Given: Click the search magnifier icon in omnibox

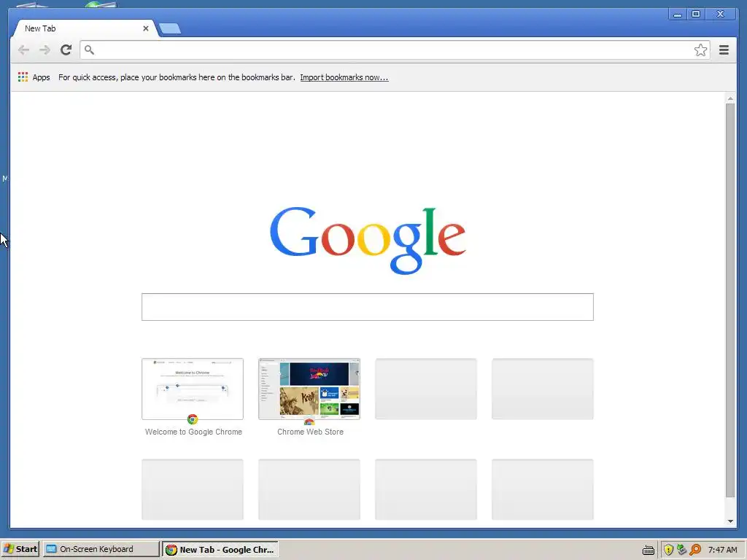Looking at the screenshot, I should [x=89, y=50].
